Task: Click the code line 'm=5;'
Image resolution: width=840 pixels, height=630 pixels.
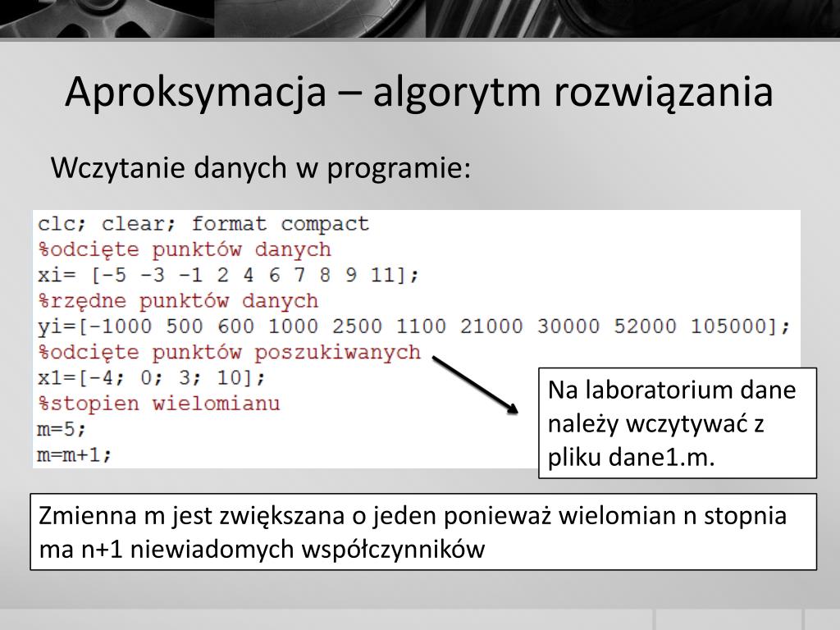Action: point(62,429)
